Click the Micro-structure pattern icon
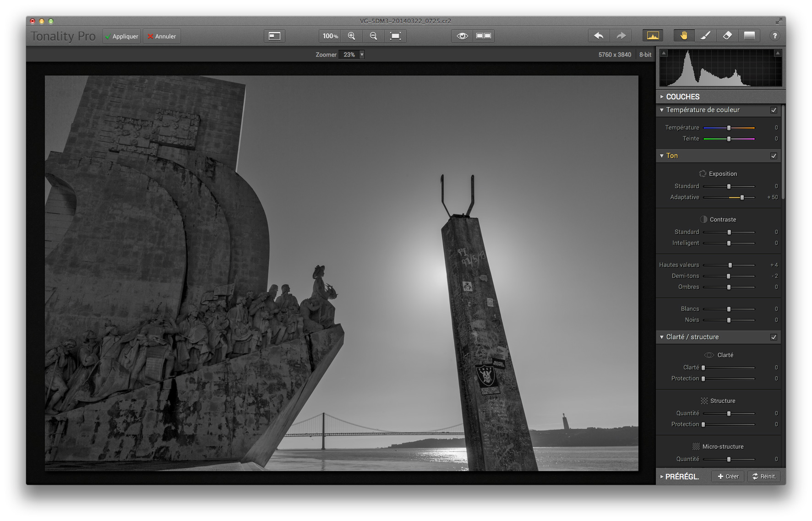 click(696, 446)
